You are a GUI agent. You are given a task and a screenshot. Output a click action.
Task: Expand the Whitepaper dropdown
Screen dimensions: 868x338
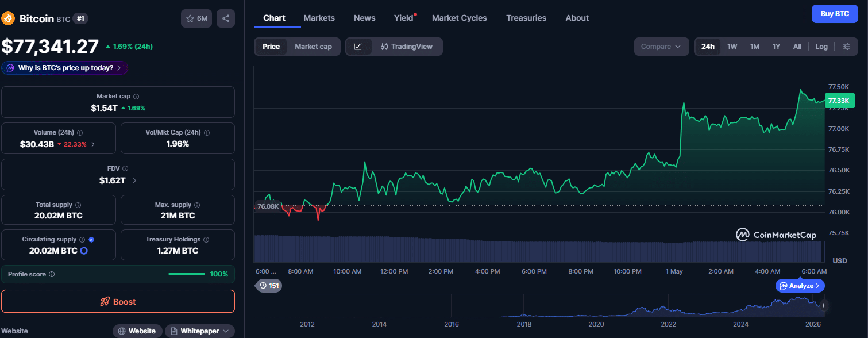(200, 331)
